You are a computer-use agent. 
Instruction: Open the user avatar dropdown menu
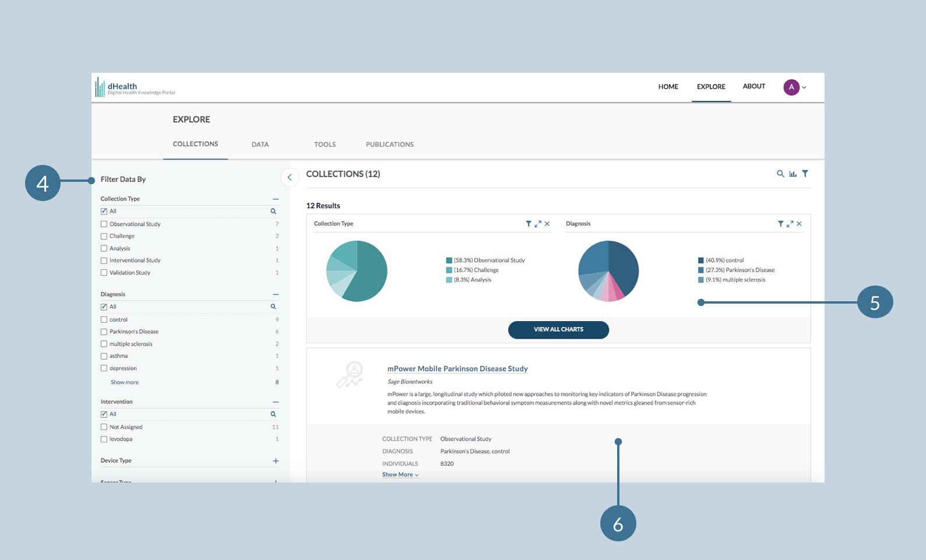795,87
